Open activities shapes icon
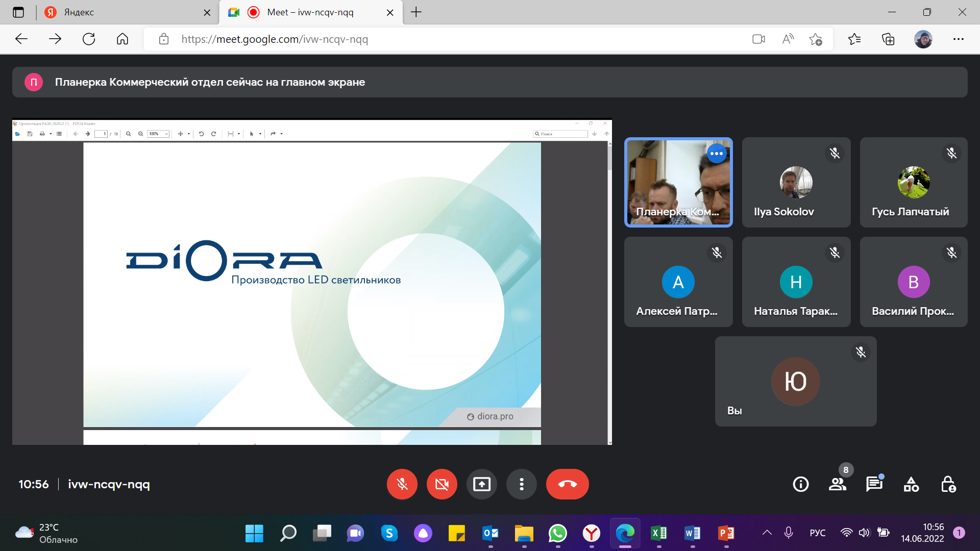980x551 pixels. click(911, 484)
